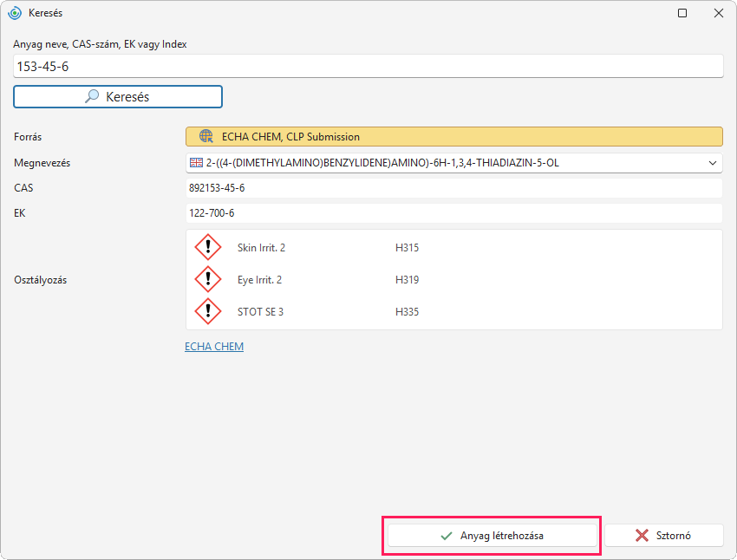Click the red X icon on Sztornó
The height and width of the screenshot is (560, 737).
point(642,535)
